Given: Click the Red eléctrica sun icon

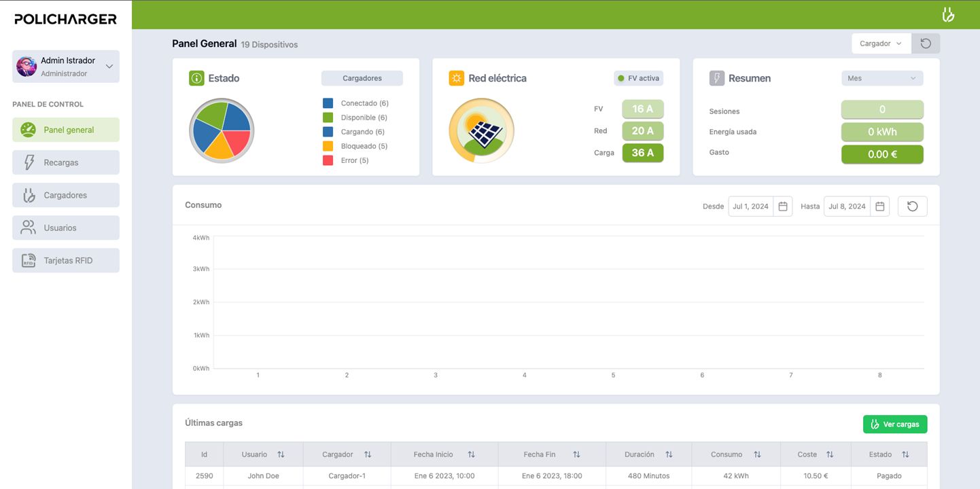Looking at the screenshot, I should (x=456, y=78).
